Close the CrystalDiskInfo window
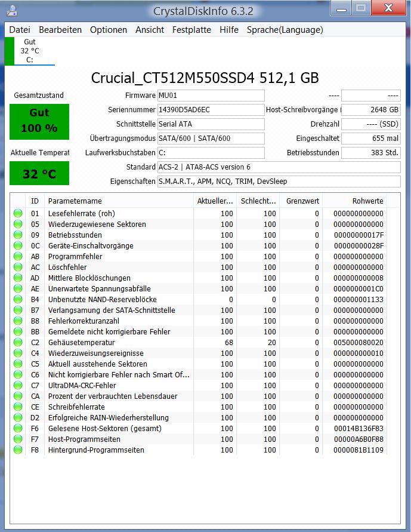Screen dimensions: 411x532 (388, 8)
